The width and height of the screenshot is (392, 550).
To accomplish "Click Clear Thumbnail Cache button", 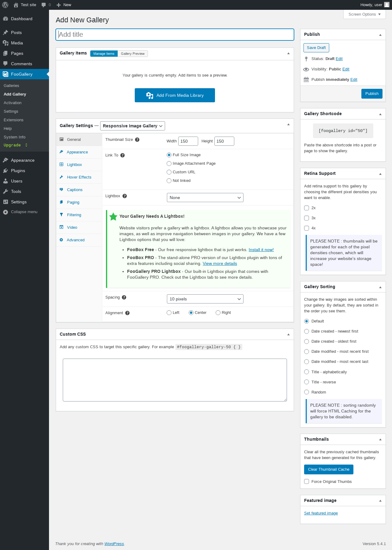I will click(x=329, y=469).
